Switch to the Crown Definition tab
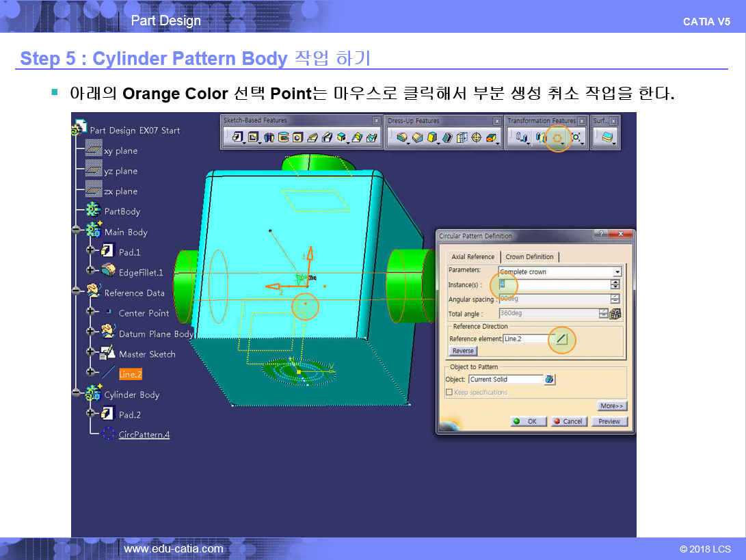 529,257
